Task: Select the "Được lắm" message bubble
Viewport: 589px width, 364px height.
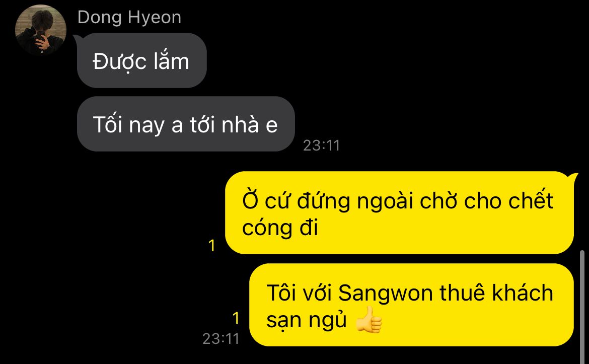Action: (x=141, y=60)
